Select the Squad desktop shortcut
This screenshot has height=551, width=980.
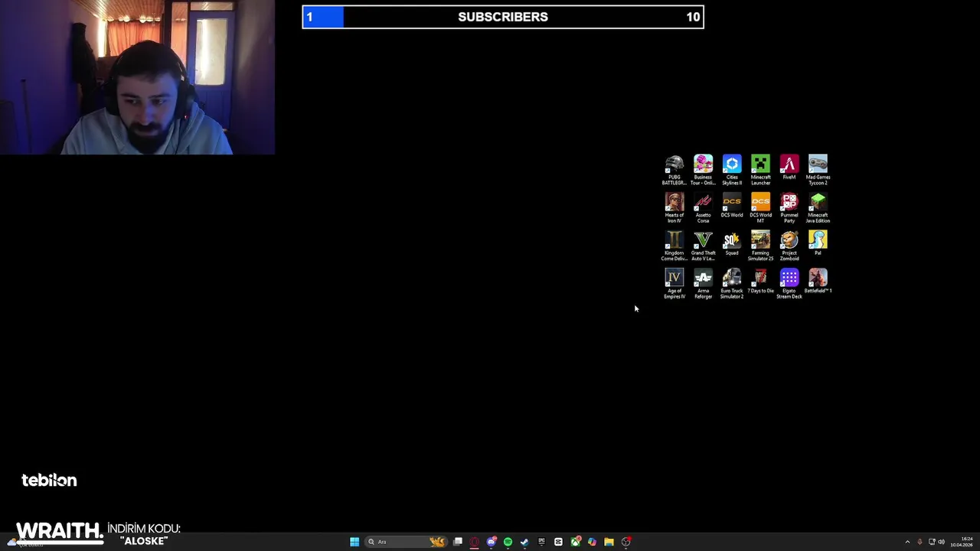(732, 244)
